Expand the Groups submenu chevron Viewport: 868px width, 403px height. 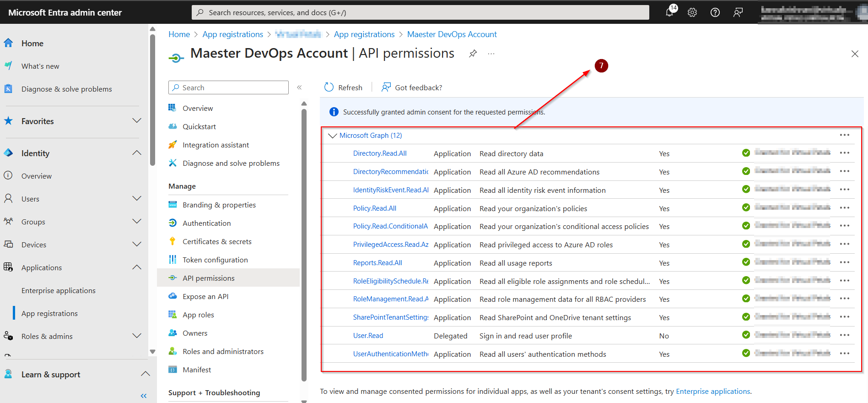click(x=137, y=222)
